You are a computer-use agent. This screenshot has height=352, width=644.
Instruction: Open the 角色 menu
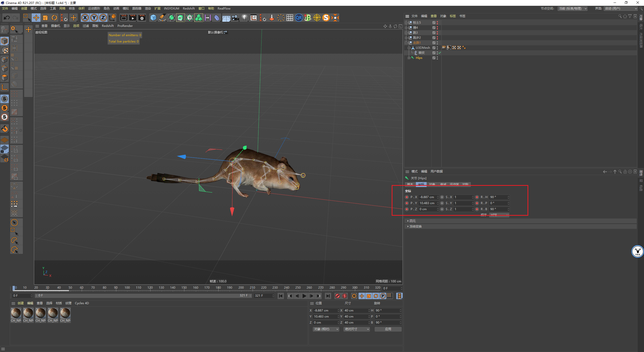106,9
